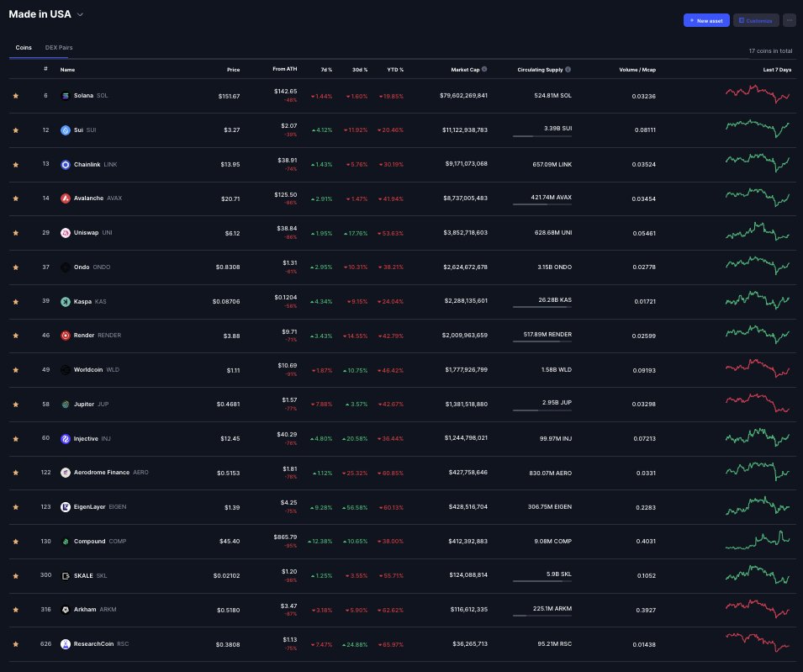
Task: Open the Arkham 7-day sparkline chart
Action: tap(758, 608)
